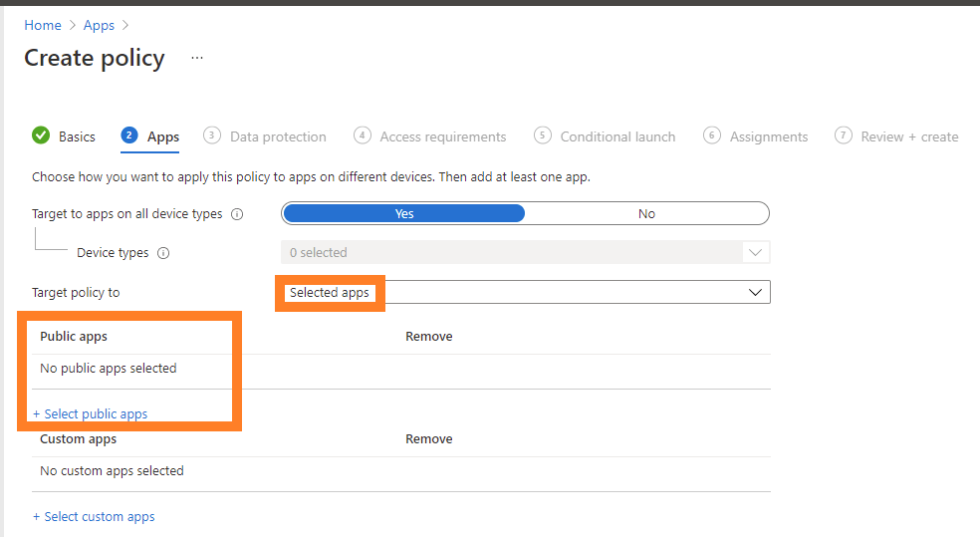The image size is (980, 537).
Task: Open the Device types dropdown
Action: (x=525, y=252)
